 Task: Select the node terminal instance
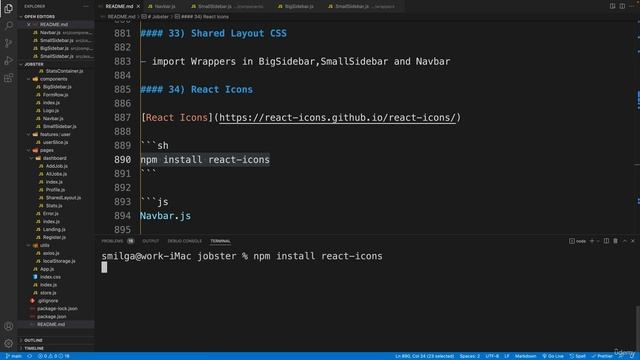pos(578,241)
